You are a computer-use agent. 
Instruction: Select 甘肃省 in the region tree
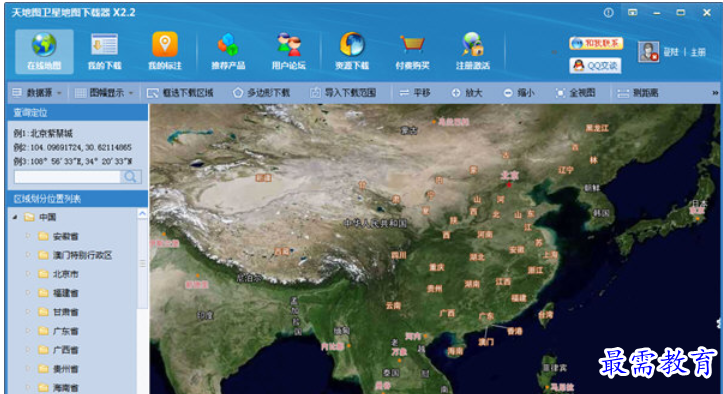(x=65, y=312)
